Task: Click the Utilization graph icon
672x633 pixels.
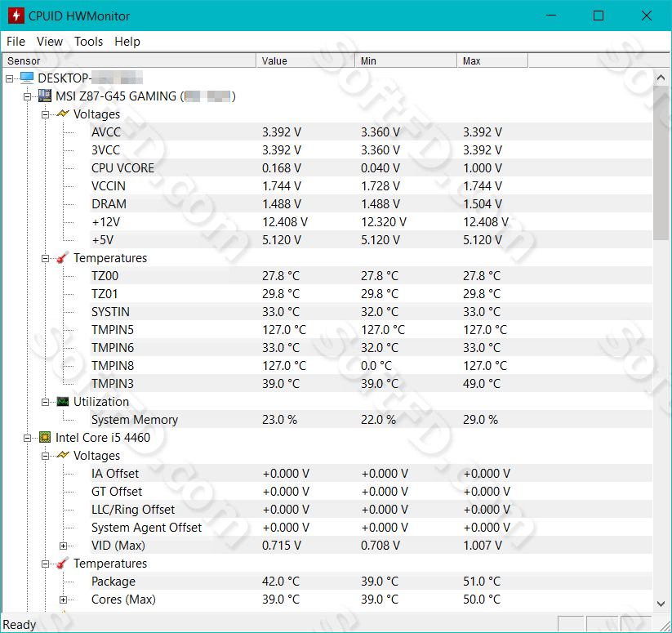Action: 63,402
